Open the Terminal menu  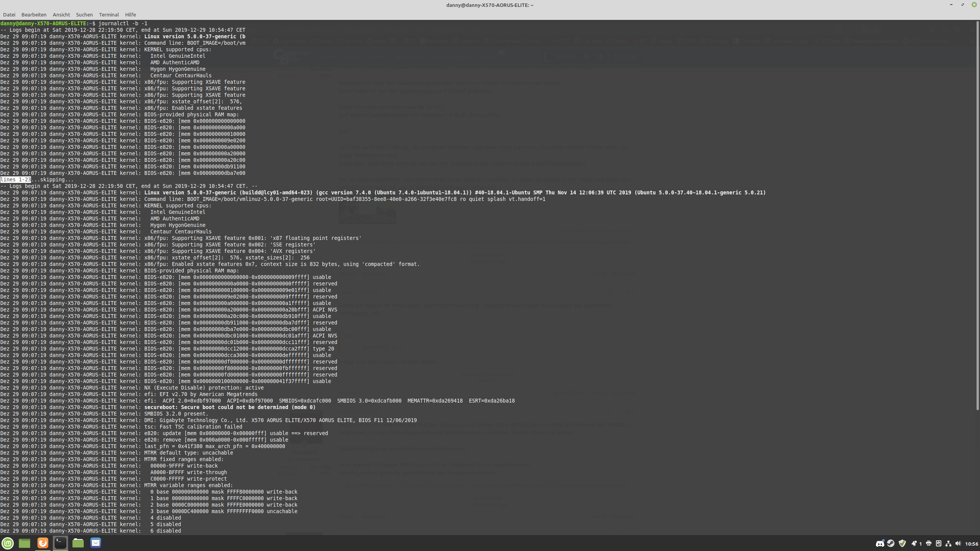point(109,15)
